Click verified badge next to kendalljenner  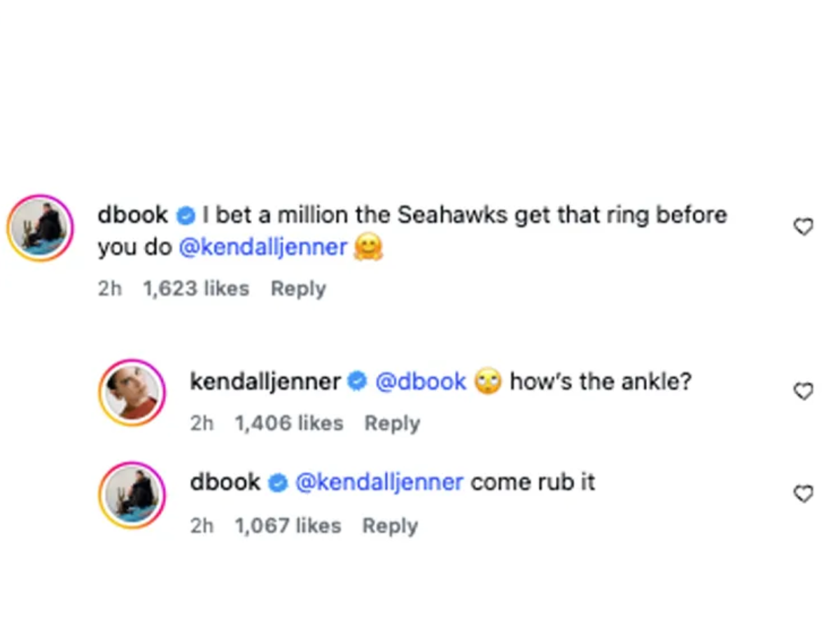pyautogui.click(x=358, y=382)
